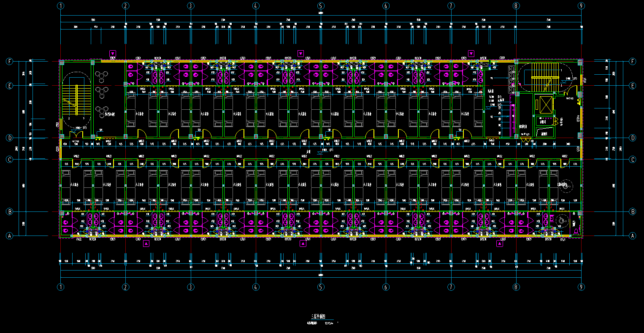The width and height of the screenshot is (644, 333).
Task: Click the drawing title text below plan
Action: click(x=319, y=316)
